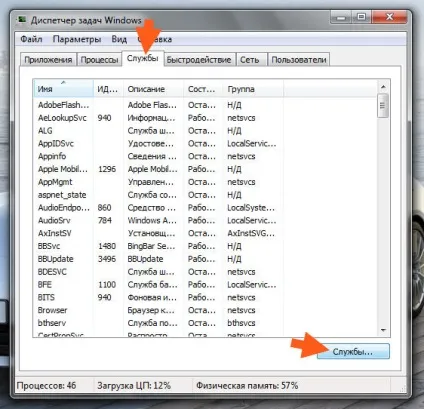424x409 pixels.
Task: Click the Task Manager title bar icon
Action: 22,20
